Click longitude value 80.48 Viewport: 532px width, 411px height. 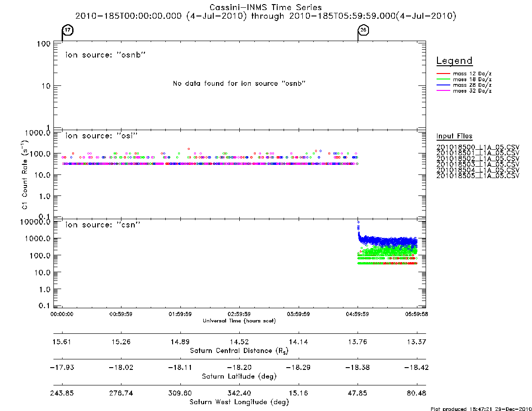[x=416, y=393]
